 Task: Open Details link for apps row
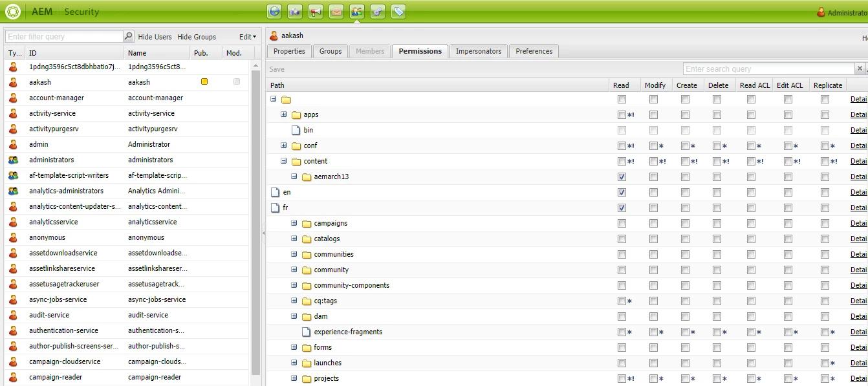coord(859,114)
